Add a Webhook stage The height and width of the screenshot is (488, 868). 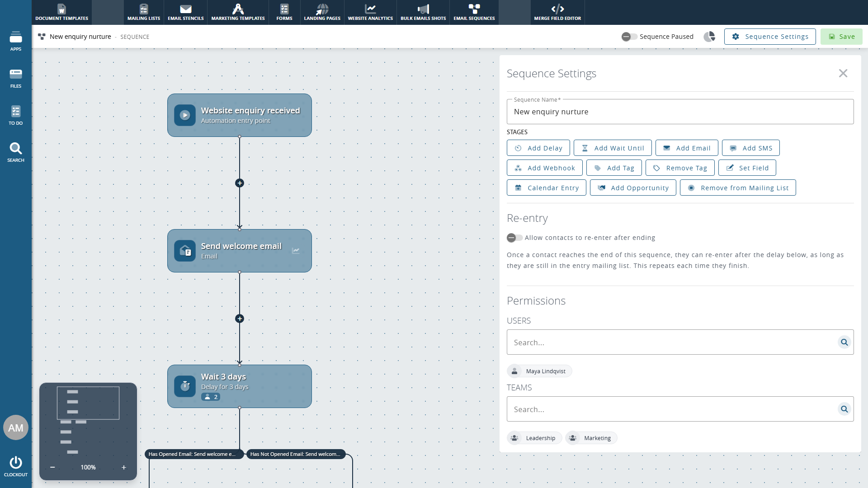point(545,168)
